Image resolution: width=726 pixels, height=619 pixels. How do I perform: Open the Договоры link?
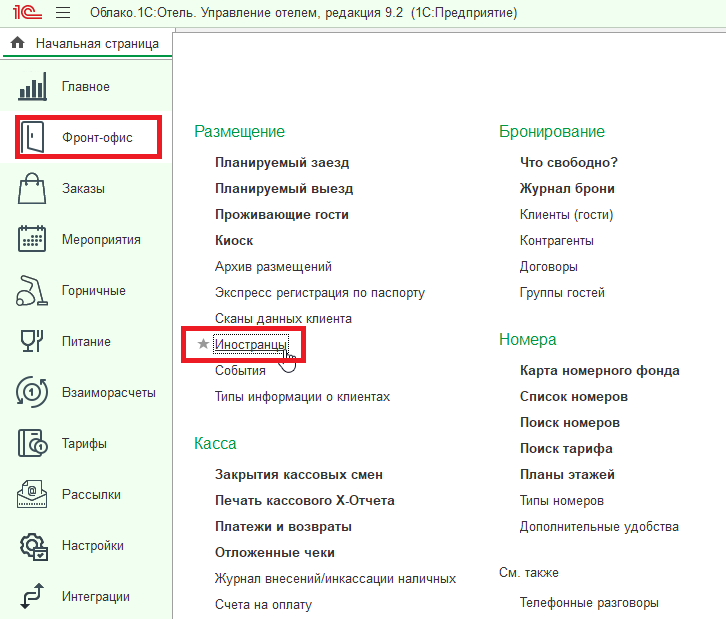549,266
